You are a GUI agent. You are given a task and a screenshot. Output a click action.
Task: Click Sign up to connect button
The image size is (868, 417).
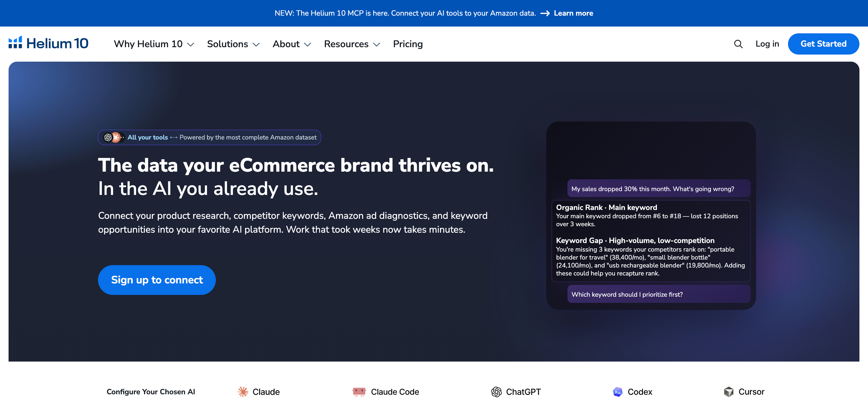tap(157, 280)
